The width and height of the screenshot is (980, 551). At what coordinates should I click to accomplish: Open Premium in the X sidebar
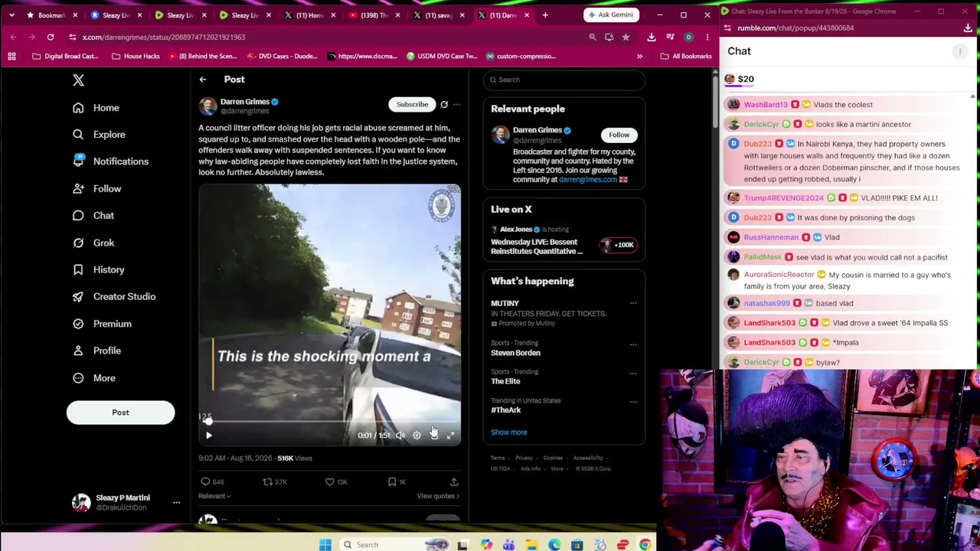coord(102,324)
